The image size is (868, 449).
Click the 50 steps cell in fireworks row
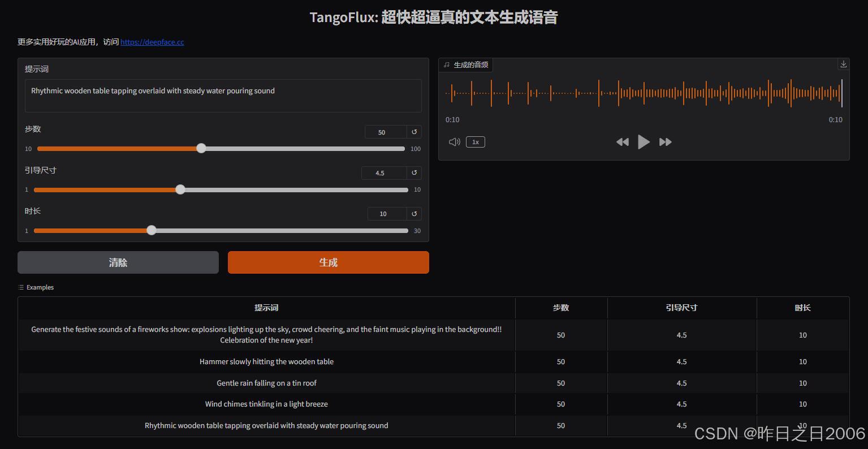561,335
